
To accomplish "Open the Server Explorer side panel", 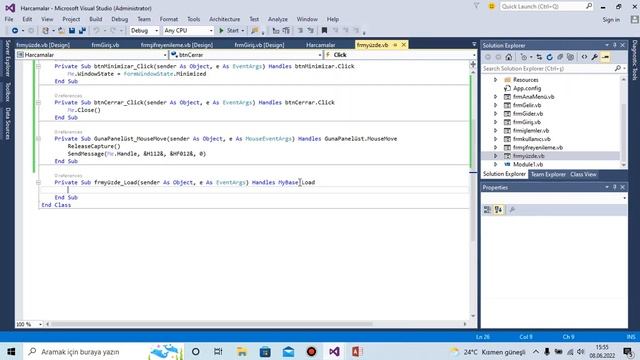I will point(7,58).
